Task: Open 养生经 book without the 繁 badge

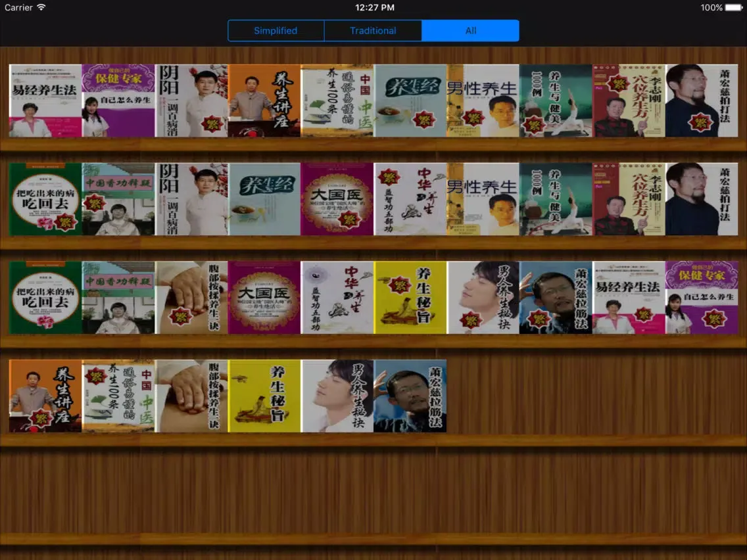Action: 264,199
